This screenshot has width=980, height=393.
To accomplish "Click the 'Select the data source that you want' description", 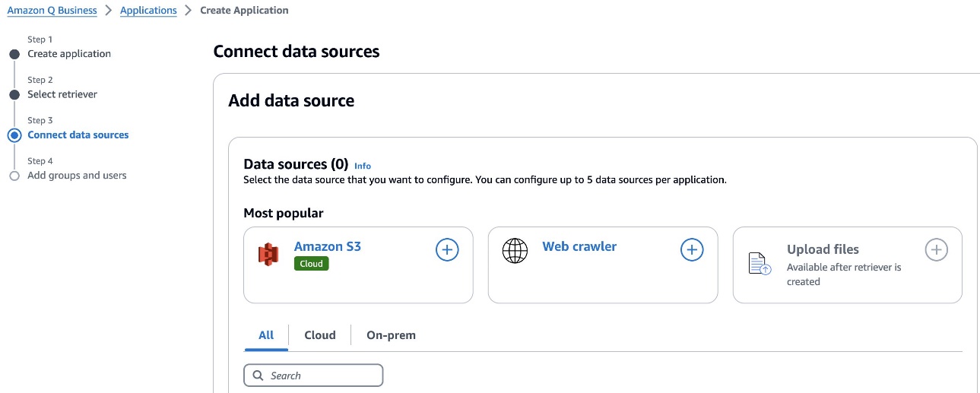I will tap(485, 181).
